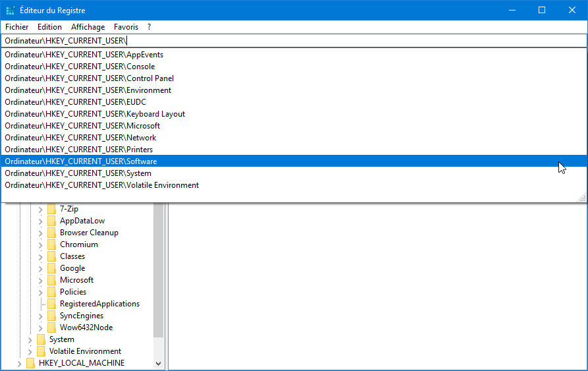Click the RegisteredApplications folder icon
The height and width of the screenshot is (371, 588).
coord(52,304)
